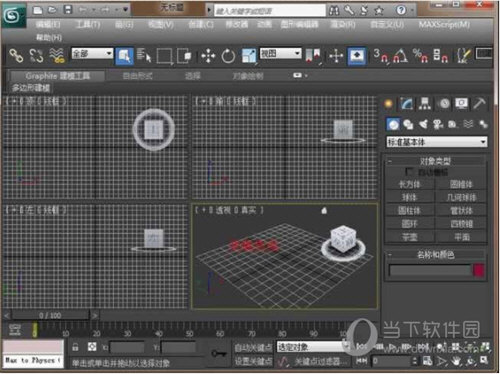
Task: Click the 球体 Sphere button
Action: point(410,197)
